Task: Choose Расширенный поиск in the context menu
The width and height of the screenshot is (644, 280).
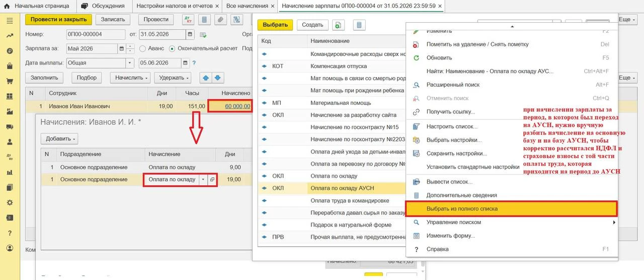Action: pos(511,85)
